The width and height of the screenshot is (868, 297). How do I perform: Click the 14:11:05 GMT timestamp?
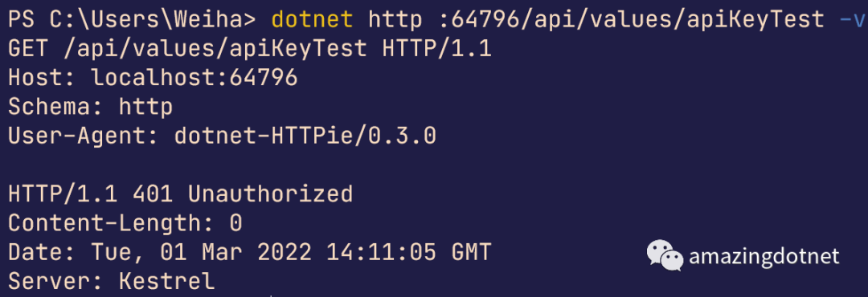point(409,252)
